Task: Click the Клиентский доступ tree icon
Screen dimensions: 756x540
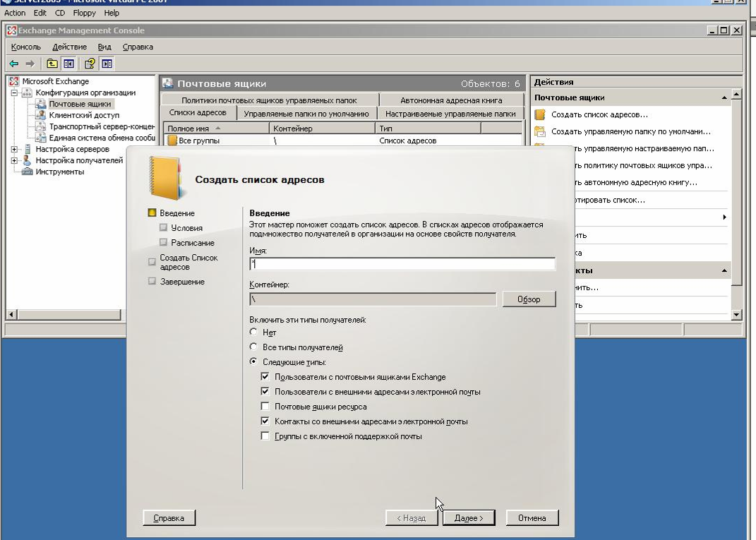Action: (41, 115)
